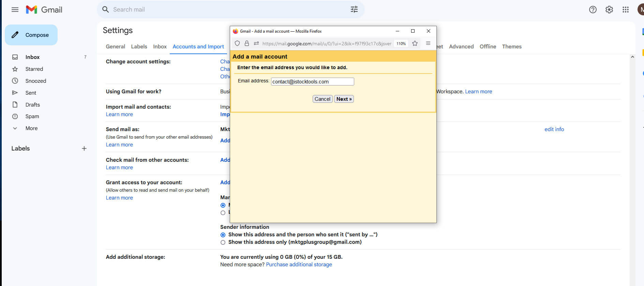Open the Google apps grid
The image size is (644, 286).
626,10
